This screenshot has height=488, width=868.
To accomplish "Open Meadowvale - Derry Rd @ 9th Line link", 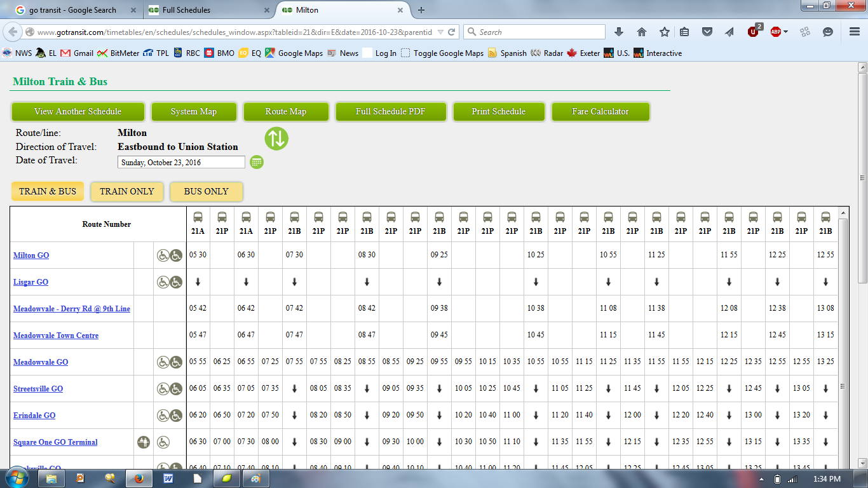I will click(x=72, y=309).
